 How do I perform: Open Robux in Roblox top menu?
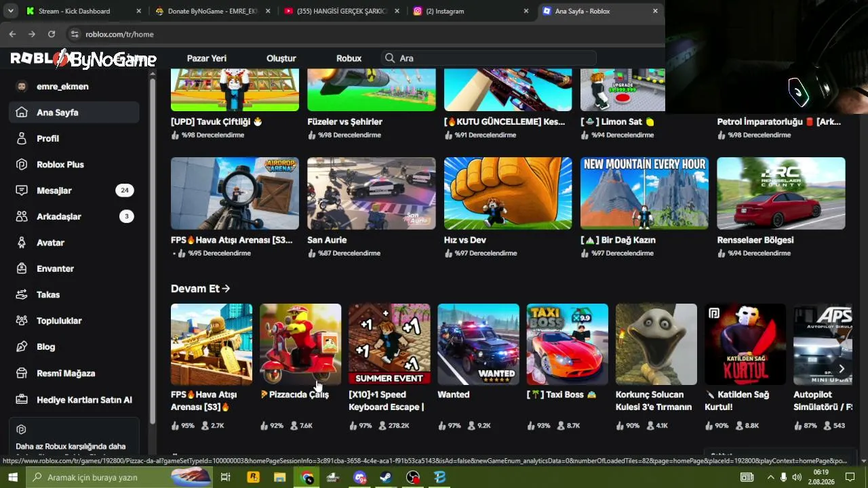click(x=349, y=58)
